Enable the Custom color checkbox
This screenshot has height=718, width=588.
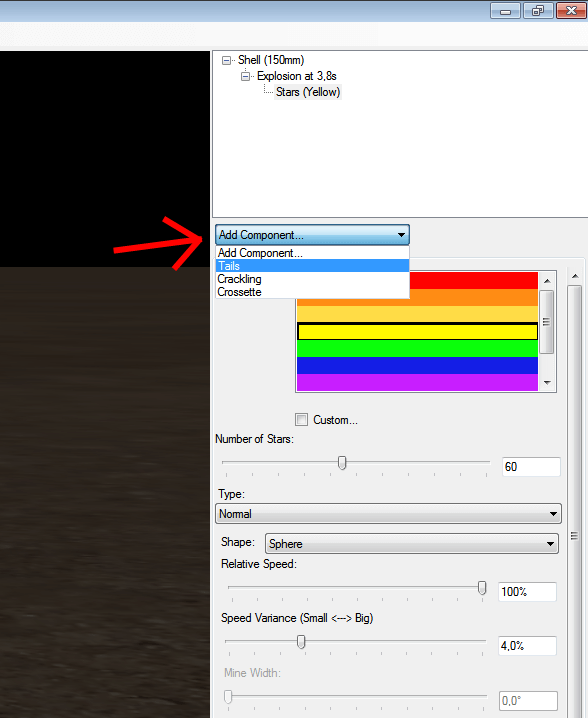pyautogui.click(x=301, y=419)
